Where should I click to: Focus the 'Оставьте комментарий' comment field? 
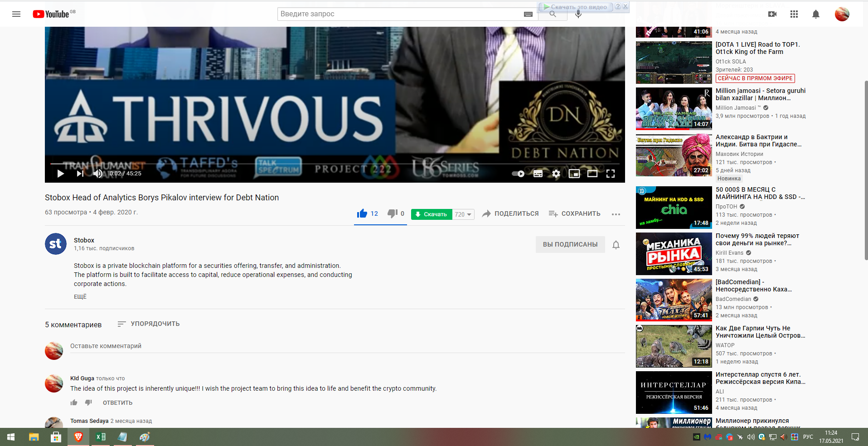coord(347,346)
